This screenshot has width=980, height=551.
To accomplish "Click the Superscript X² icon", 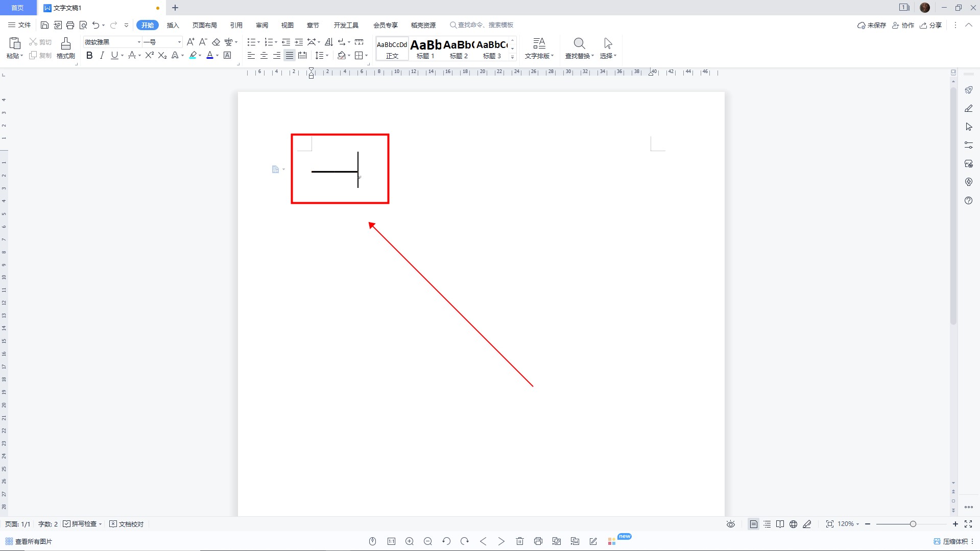I will 149,55.
